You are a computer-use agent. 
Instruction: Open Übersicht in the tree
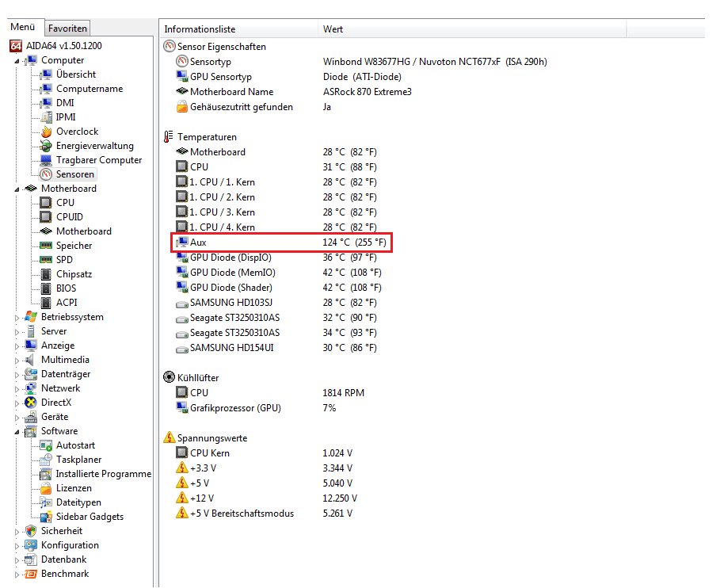click(76, 74)
